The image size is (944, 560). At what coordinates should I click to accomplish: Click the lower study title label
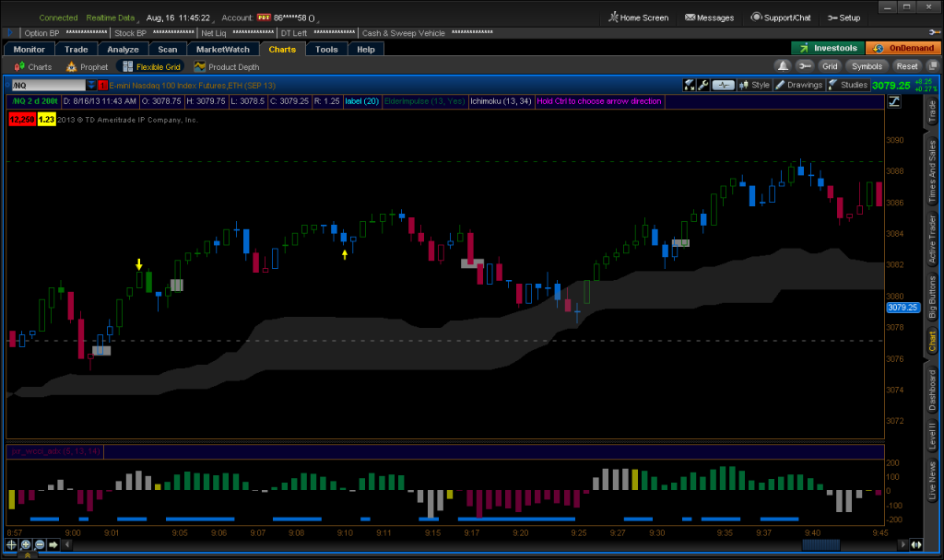pos(55,451)
